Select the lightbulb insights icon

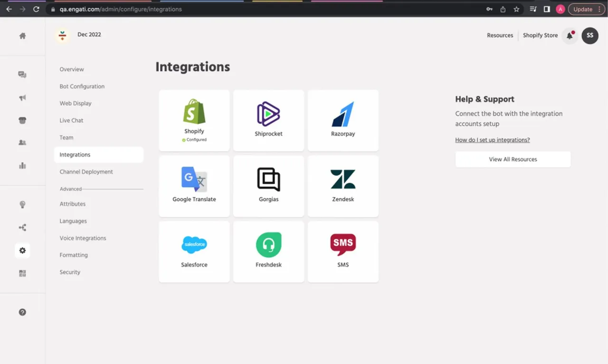(x=22, y=205)
